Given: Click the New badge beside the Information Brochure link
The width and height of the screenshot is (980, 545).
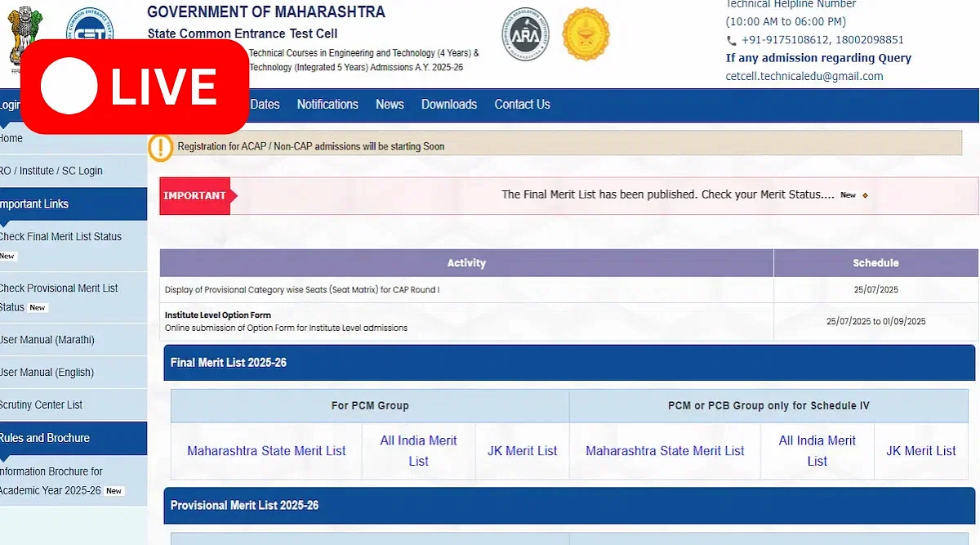Looking at the screenshot, I should coord(114,491).
